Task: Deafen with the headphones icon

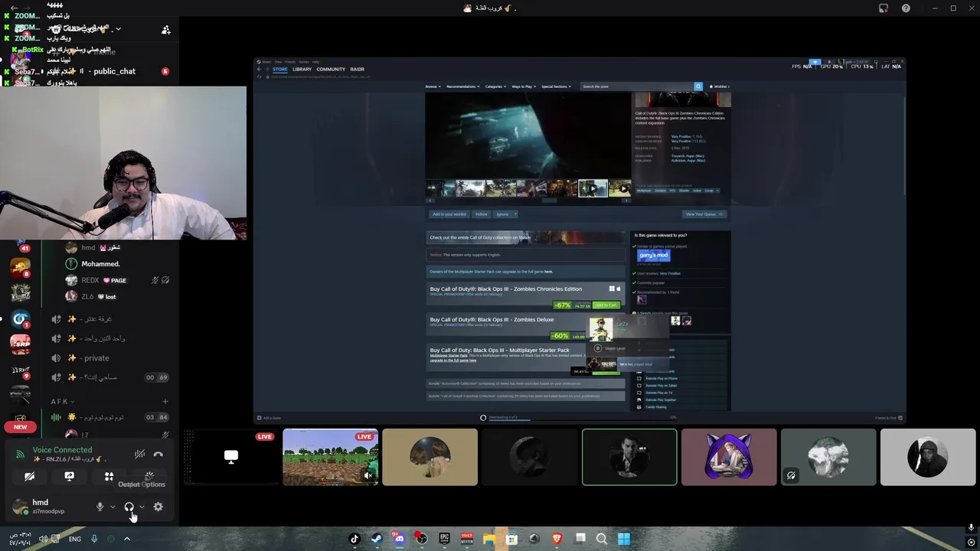Action: point(129,507)
